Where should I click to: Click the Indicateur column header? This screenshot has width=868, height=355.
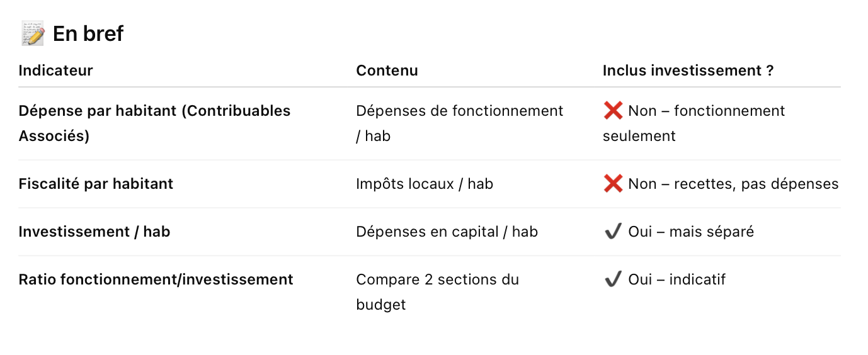pos(56,70)
